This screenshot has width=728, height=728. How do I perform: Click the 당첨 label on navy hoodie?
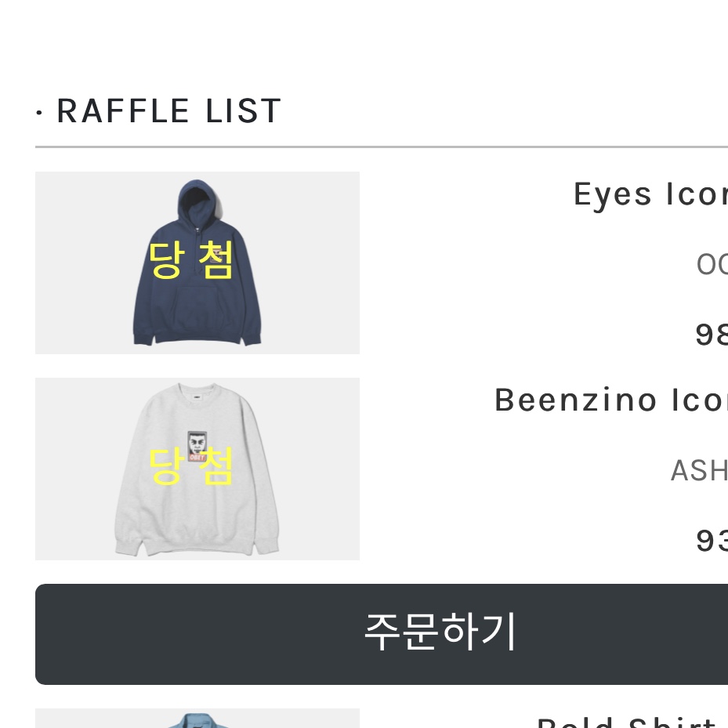coord(190,261)
